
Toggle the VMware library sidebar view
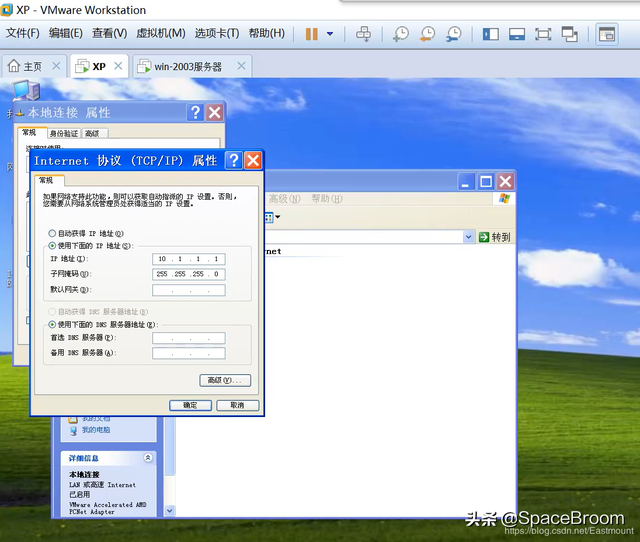[491, 34]
